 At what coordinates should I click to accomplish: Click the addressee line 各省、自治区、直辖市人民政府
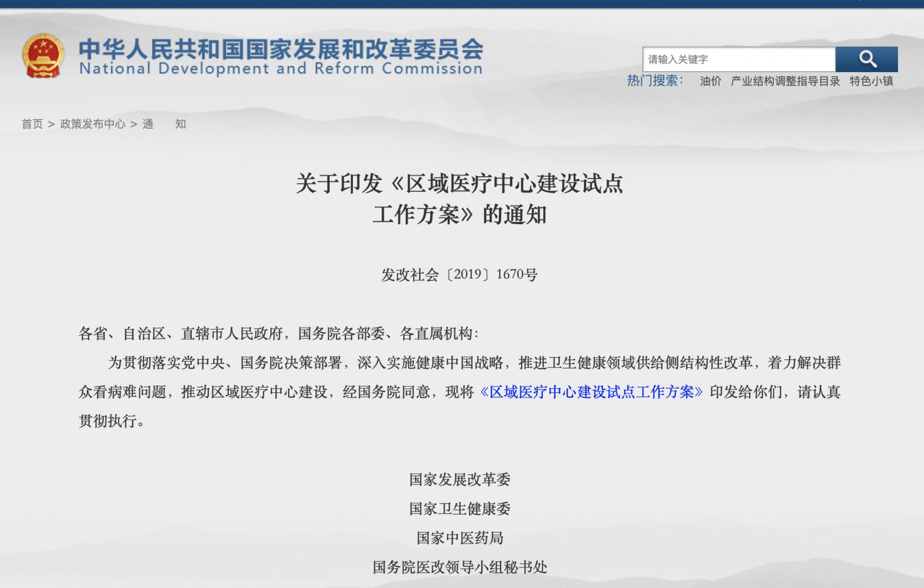[x=181, y=333]
